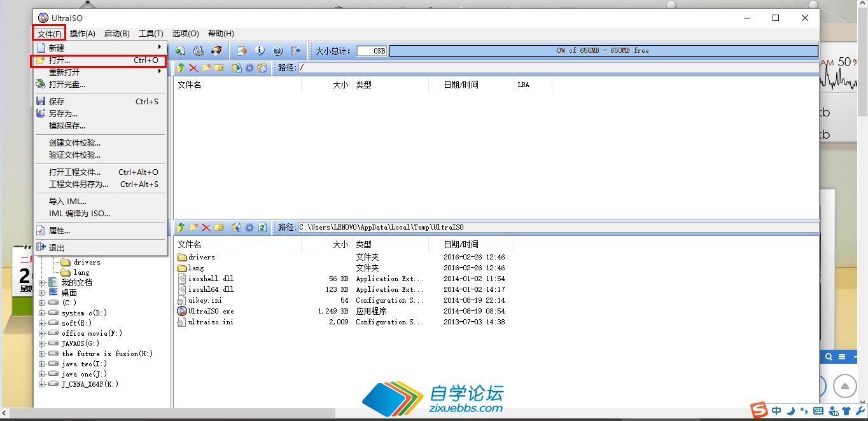Select UltraISO.exe in local file list

coord(211,311)
